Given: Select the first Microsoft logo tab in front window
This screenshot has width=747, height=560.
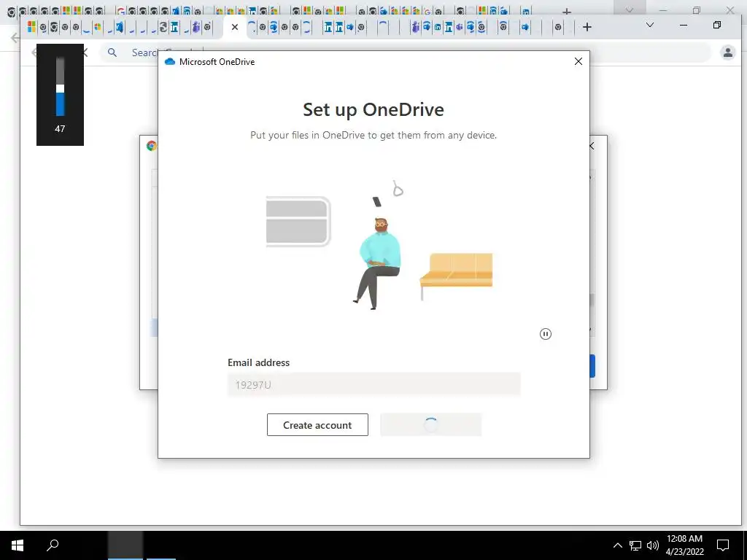Looking at the screenshot, I should pyautogui.click(x=31, y=27).
